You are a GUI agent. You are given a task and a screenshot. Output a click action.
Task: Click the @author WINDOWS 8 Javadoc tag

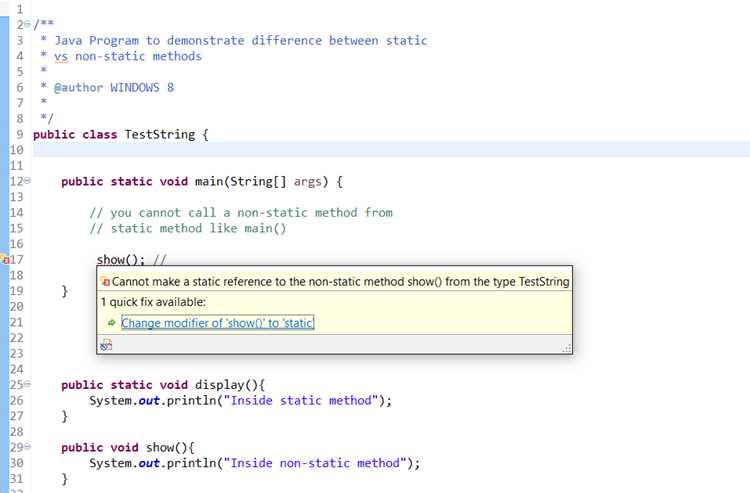(114, 88)
